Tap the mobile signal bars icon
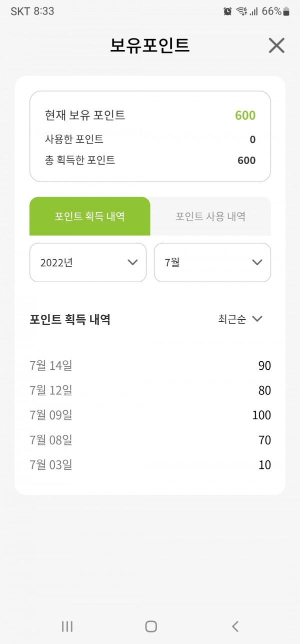Viewport: 300px width, 644px height. coord(254,11)
